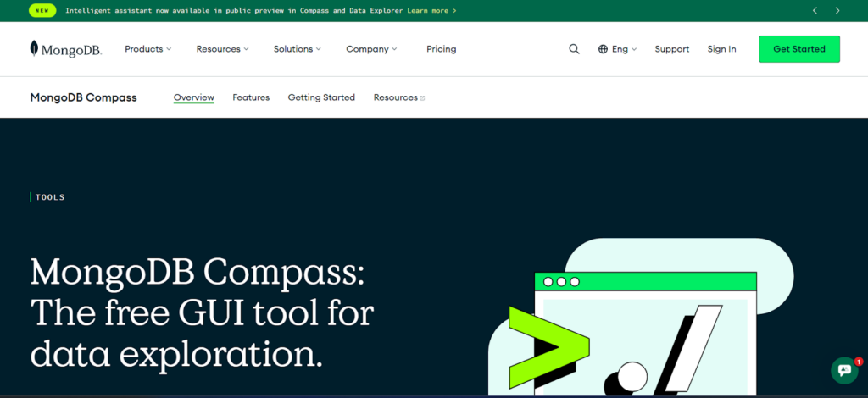Switch to the Features tab
868x398 pixels.
251,97
